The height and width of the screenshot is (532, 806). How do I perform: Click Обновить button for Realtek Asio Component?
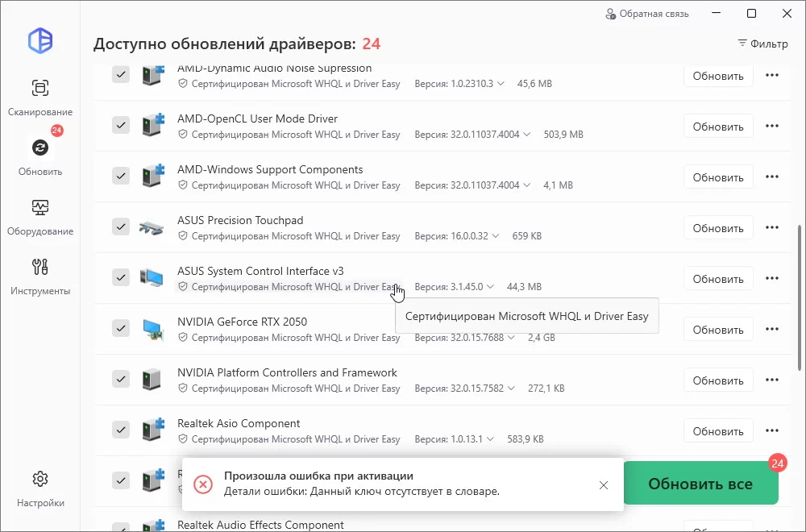(718, 431)
